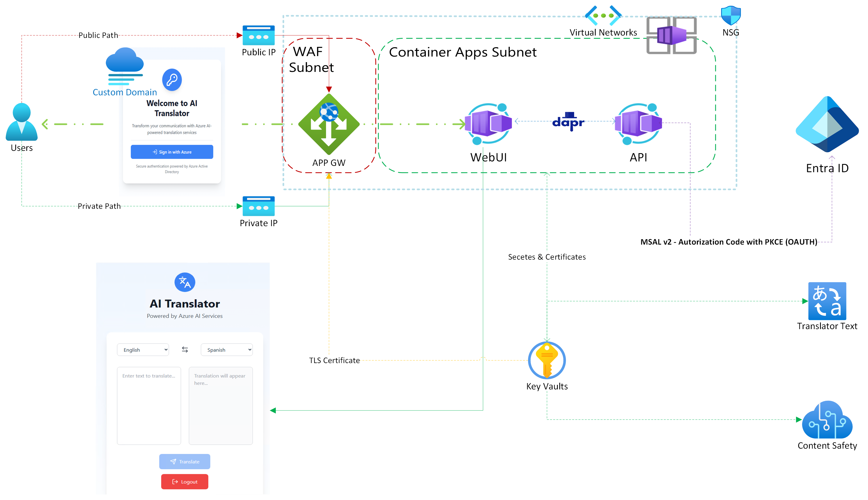Click the dapr logo
Screen dimensions: 868x500
pyautogui.click(x=568, y=122)
